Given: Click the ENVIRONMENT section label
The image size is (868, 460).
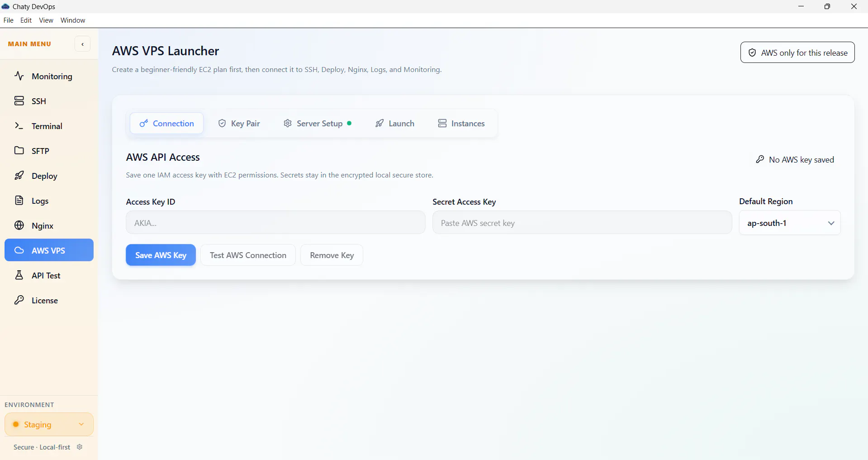Looking at the screenshot, I should tap(29, 405).
